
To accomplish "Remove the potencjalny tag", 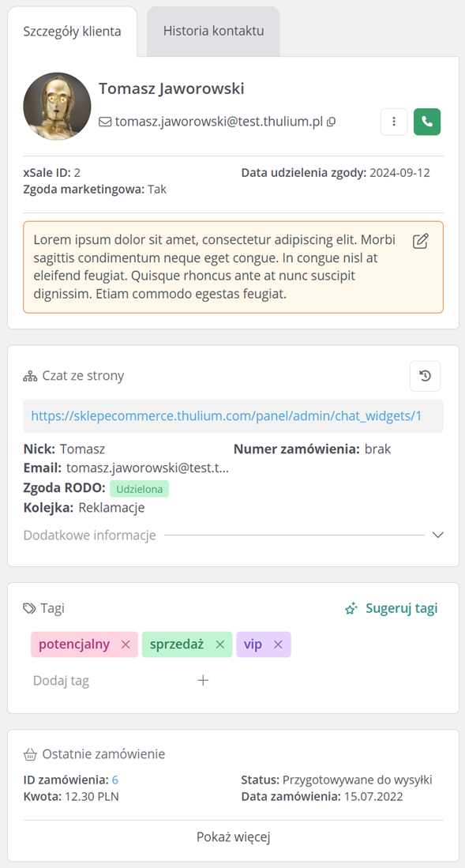I will tap(126, 644).
